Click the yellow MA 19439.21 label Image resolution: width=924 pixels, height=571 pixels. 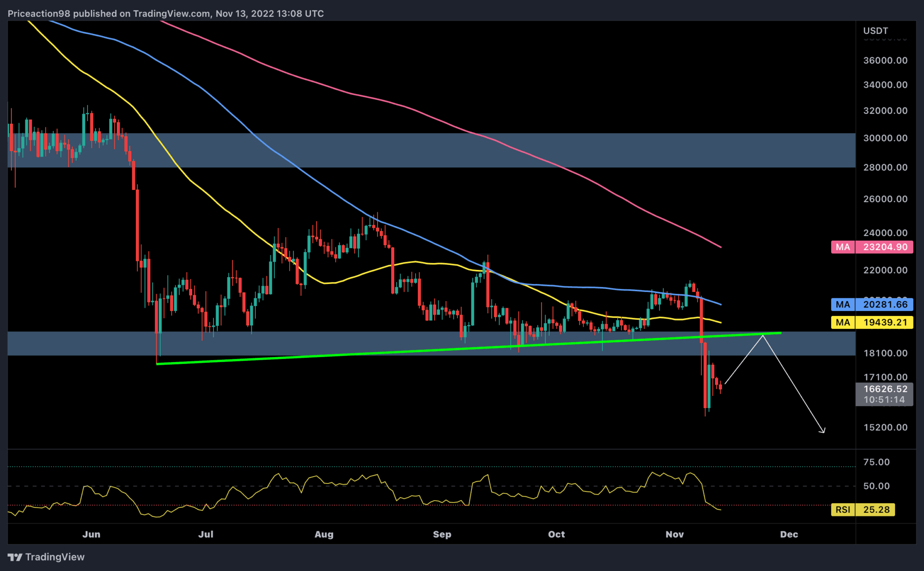872,322
